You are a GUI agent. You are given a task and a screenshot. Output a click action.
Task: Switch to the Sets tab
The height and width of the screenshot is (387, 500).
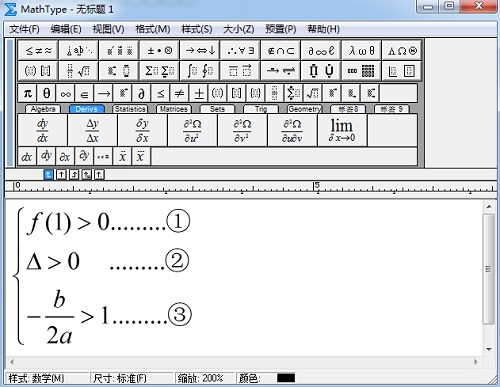point(217,109)
